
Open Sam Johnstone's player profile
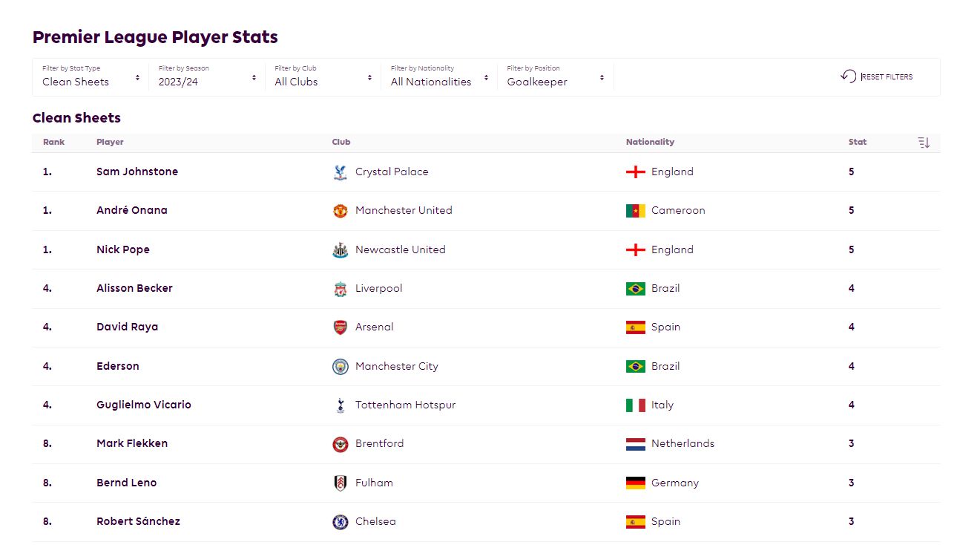[x=137, y=172]
